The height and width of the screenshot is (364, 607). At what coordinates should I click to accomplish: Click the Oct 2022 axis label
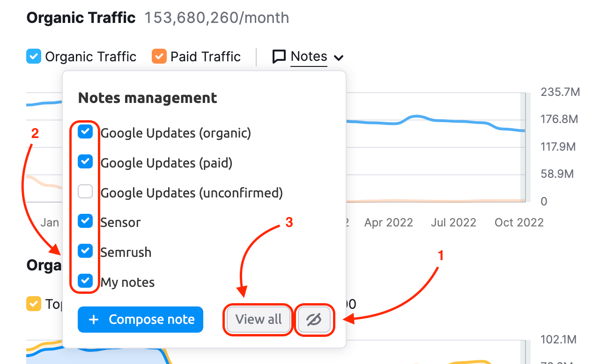519,222
